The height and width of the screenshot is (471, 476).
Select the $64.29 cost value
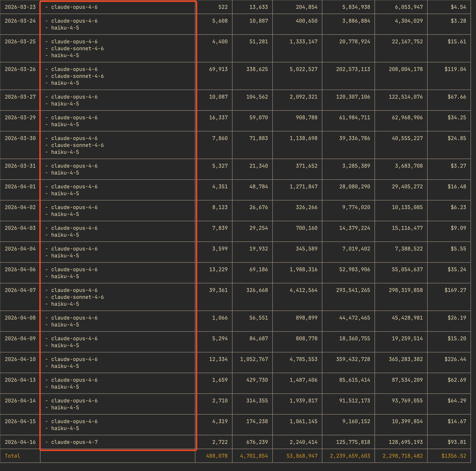pos(457,400)
